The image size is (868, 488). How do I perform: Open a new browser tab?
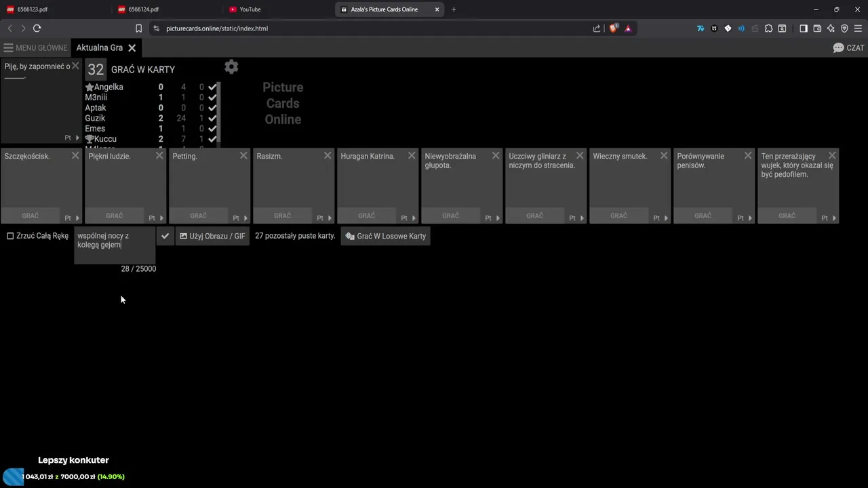click(454, 9)
